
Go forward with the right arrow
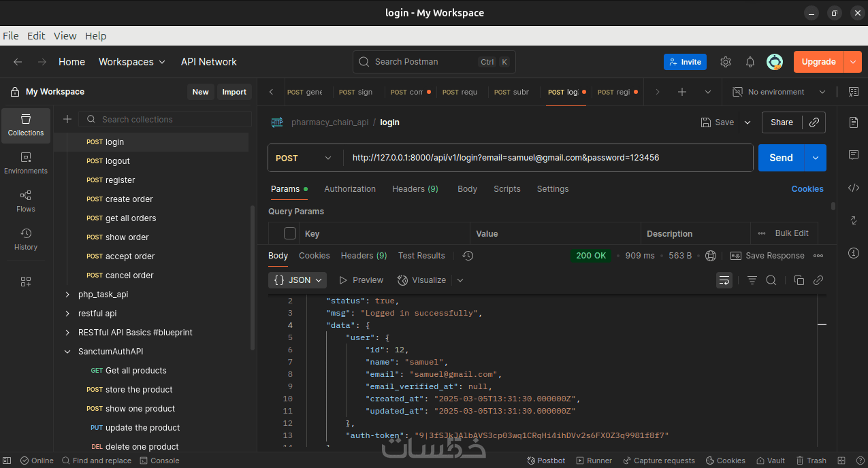(x=42, y=62)
